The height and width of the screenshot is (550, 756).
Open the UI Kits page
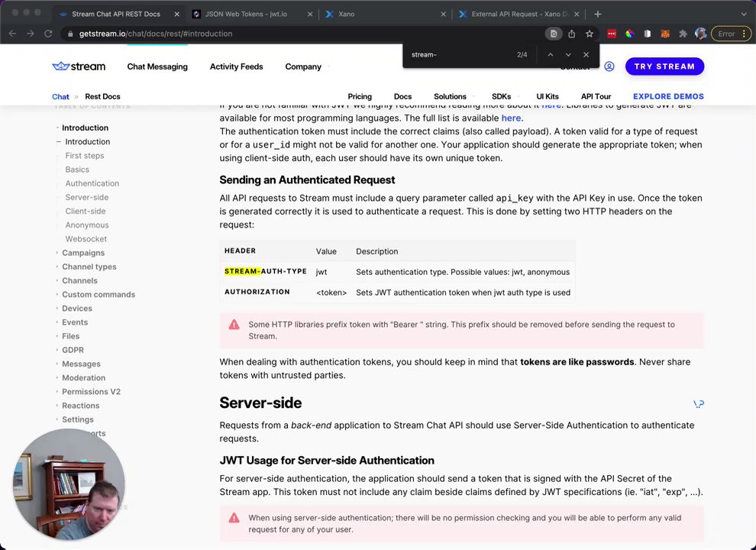coord(548,96)
